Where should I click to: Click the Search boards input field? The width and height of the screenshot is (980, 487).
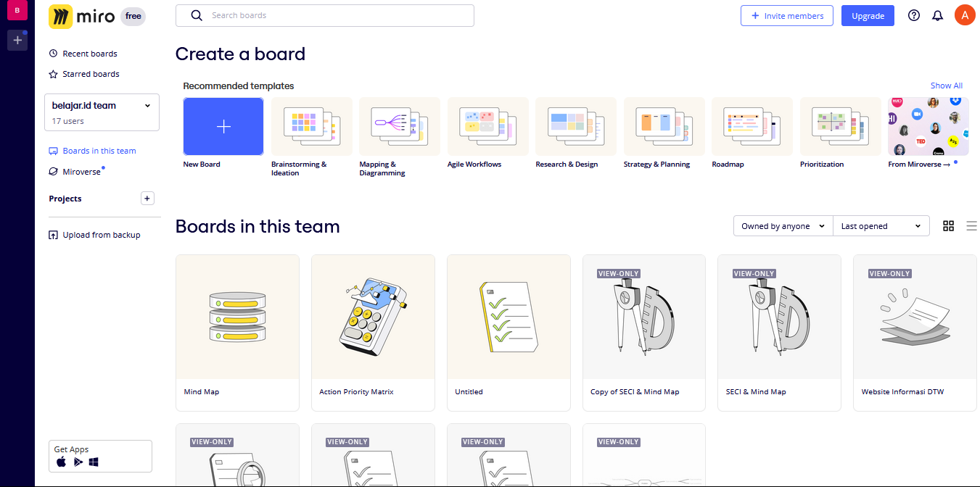pyautogui.click(x=324, y=15)
